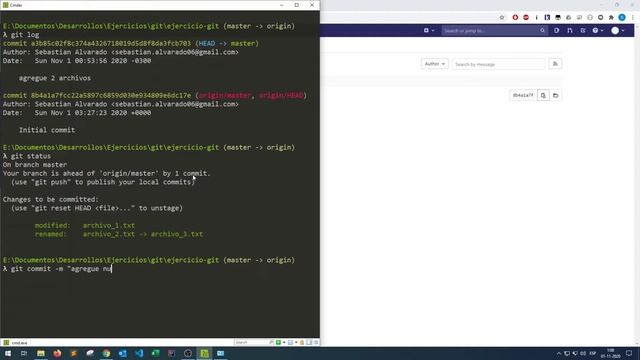Click the 8b4a1a7f commit hash link
Image resolution: width=640 pixels, height=360 pixels.
click(523, 95)
